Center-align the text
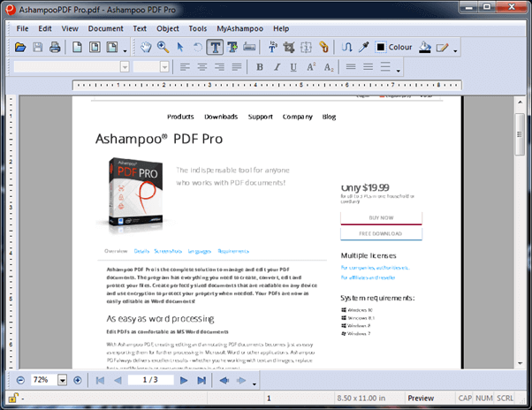 tap(201, 67)
